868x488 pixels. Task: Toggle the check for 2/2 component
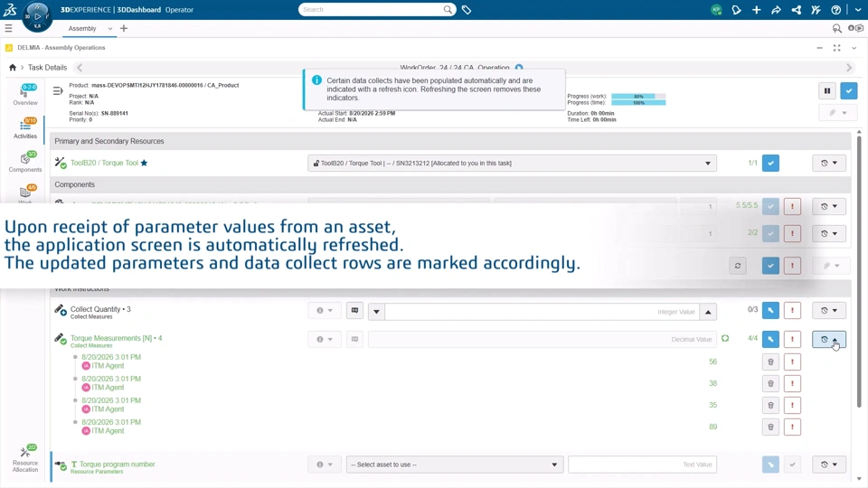(x=770, y=233)
